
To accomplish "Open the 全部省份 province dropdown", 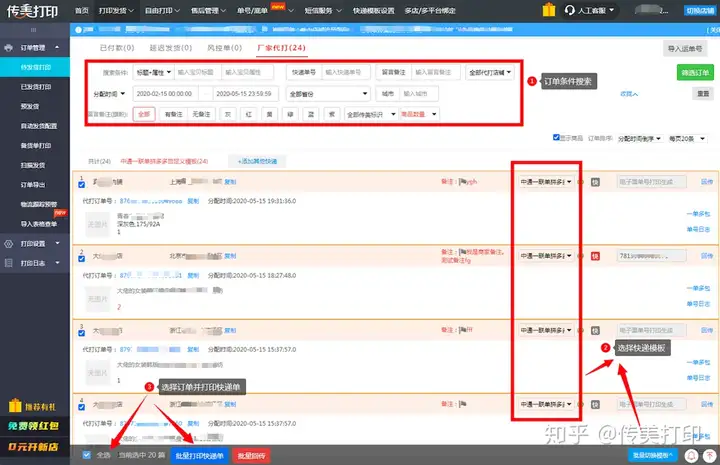I will point(328,94).
